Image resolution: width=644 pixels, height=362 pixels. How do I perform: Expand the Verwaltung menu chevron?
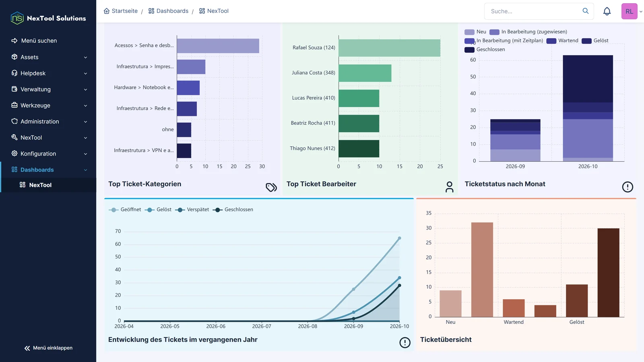pyautogui.click(x=85, y=90)
